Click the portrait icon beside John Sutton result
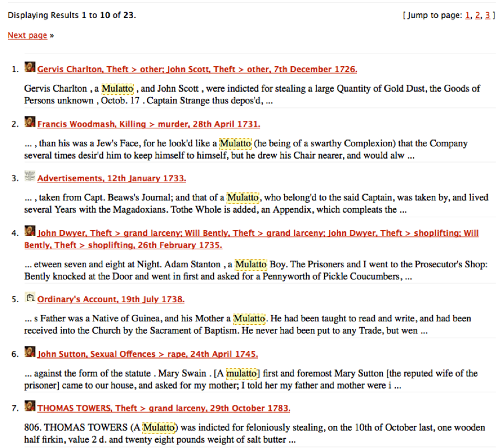Viewport: 502px width, 448px height. 30,352
